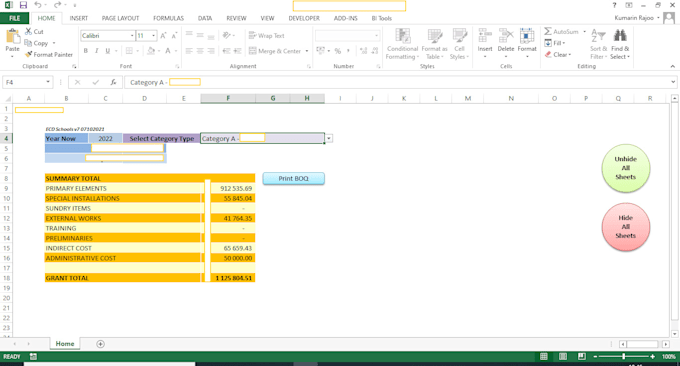The height and width of the screenshot is (366, 680).
Task: Expand the formula bar
Action: (673, 82)
